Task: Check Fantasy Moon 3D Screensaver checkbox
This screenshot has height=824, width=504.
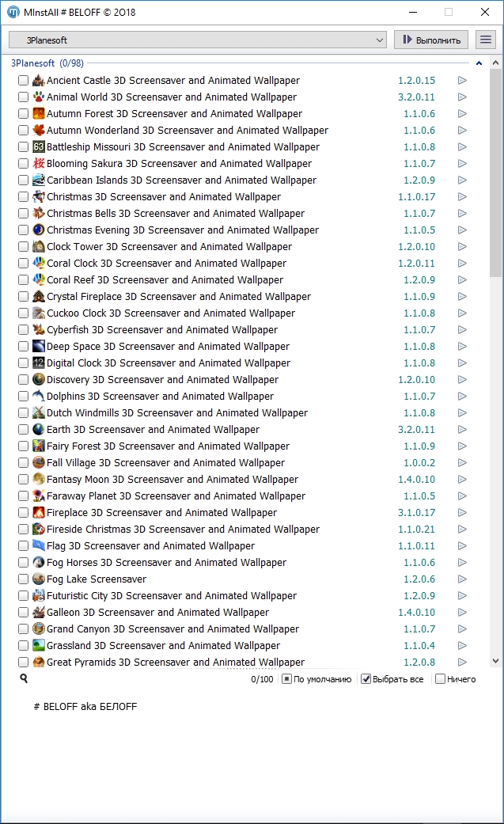Action: pos(23,479)
